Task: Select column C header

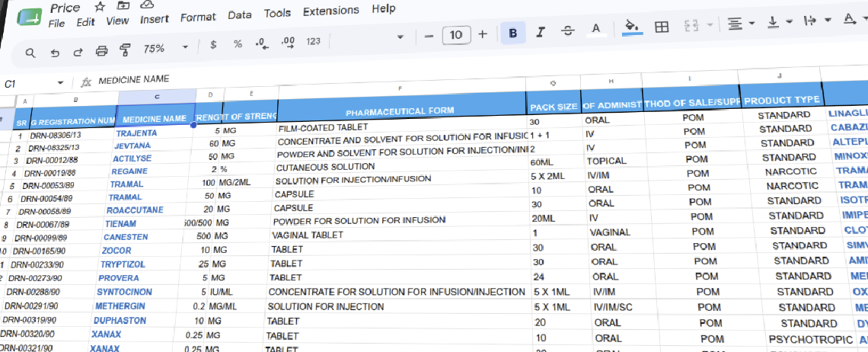Action: pyautogui.click(x=157, y=97)
